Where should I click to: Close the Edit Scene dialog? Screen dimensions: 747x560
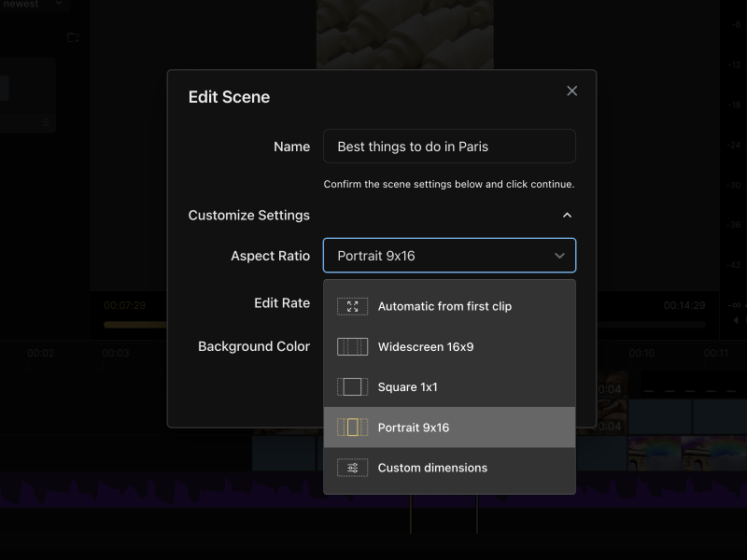572,91
